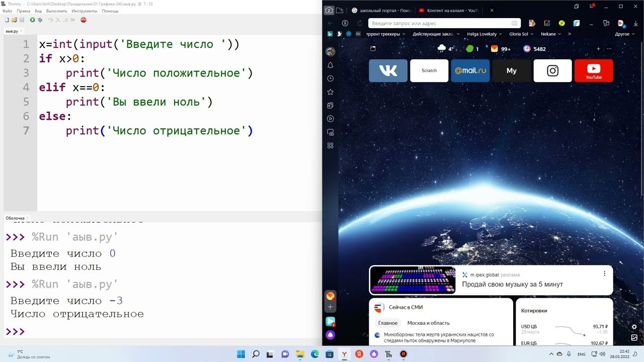Open bookmarks star icon in browser sidebar
Screen dimensions: 644x362
pos(330,92)
